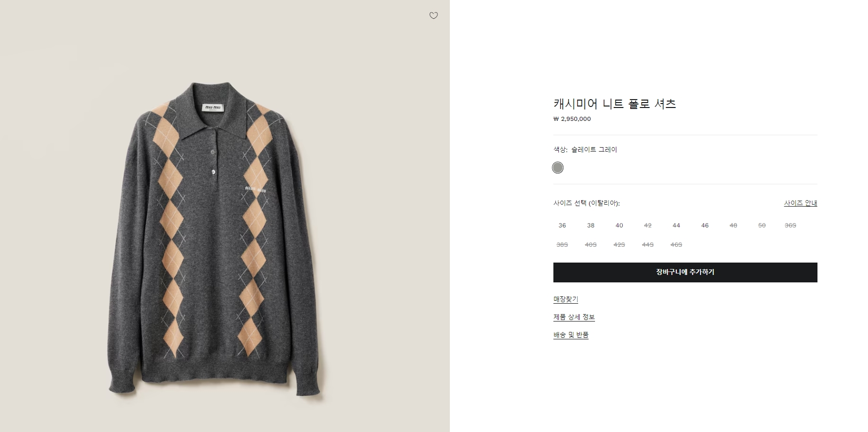Select size 38
The width and height of the screenshot is (868, 432).
591,225
